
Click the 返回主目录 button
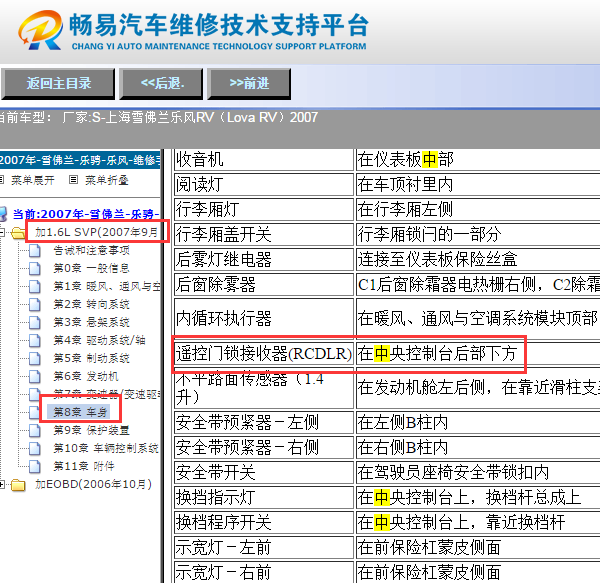(58, 84)
